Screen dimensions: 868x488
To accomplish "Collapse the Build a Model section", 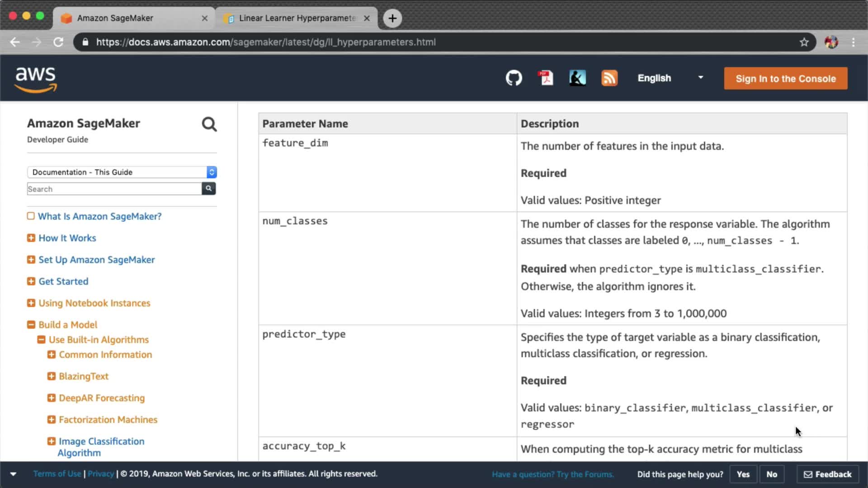I will (x=31, y=324).
